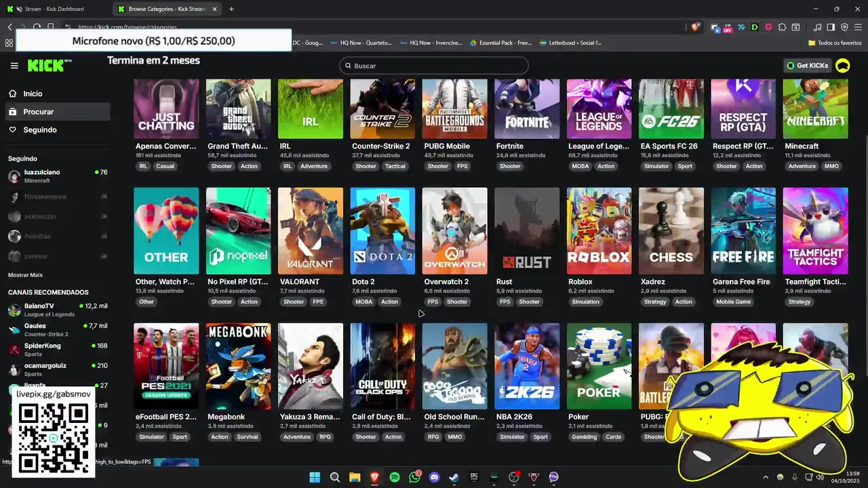Open the Yakuza 3 Remastered category
This screenshot has height=488, width=868.
311,366
